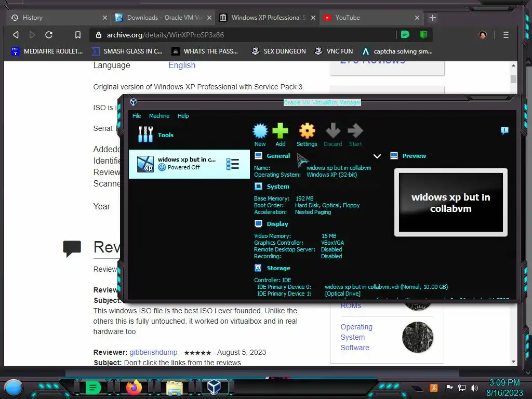
Task: Click the Start orb button
Action: point(13,388)
